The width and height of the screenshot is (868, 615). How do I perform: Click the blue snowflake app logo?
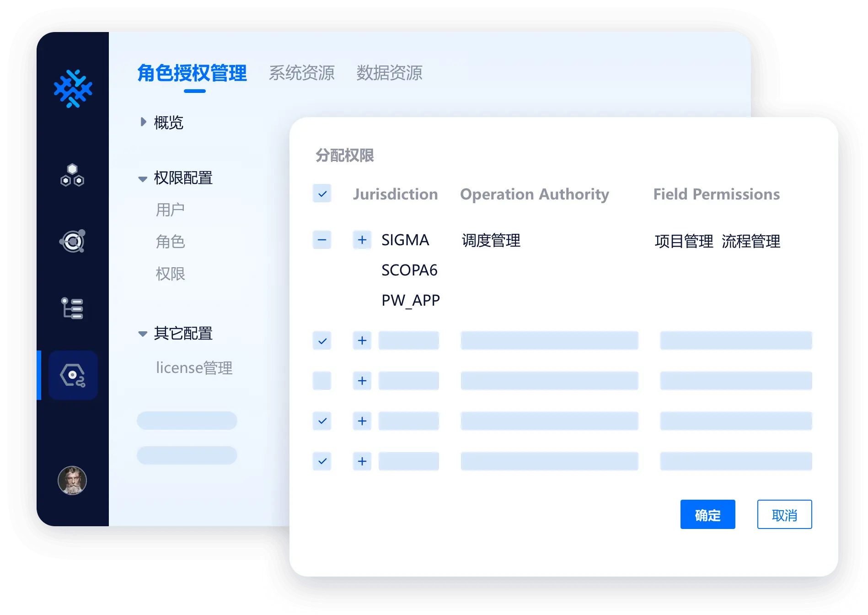point(73,89)
